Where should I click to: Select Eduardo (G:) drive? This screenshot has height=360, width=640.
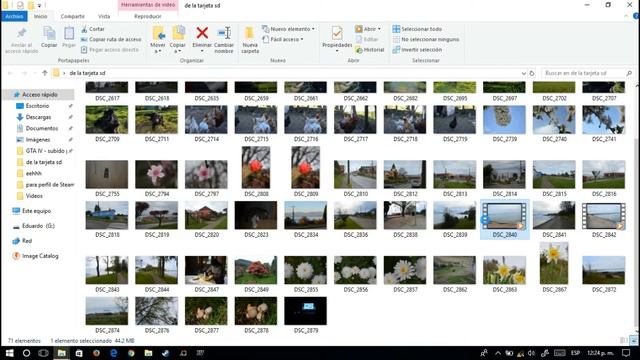pos(38,226)
